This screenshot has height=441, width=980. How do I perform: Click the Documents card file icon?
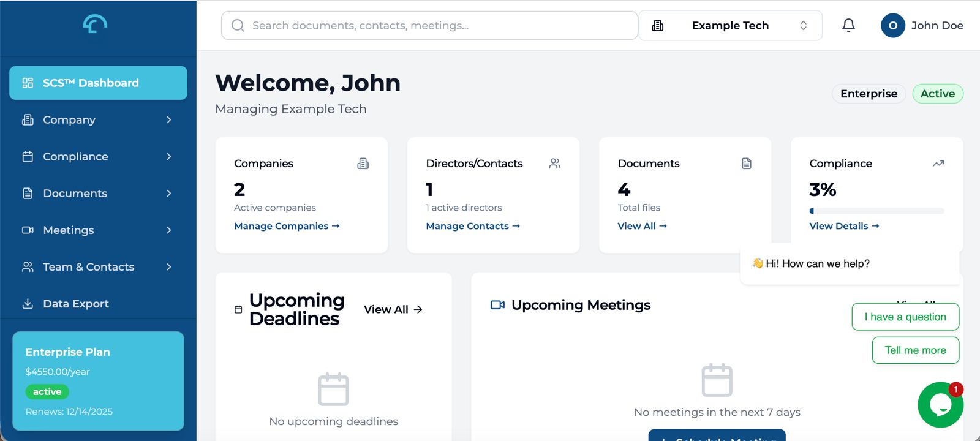746,164
